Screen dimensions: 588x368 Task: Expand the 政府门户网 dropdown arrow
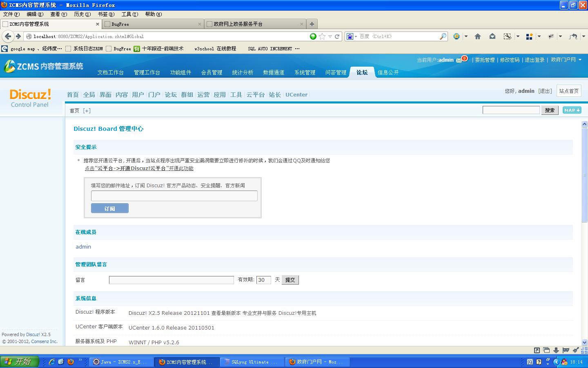click(580, 60)
